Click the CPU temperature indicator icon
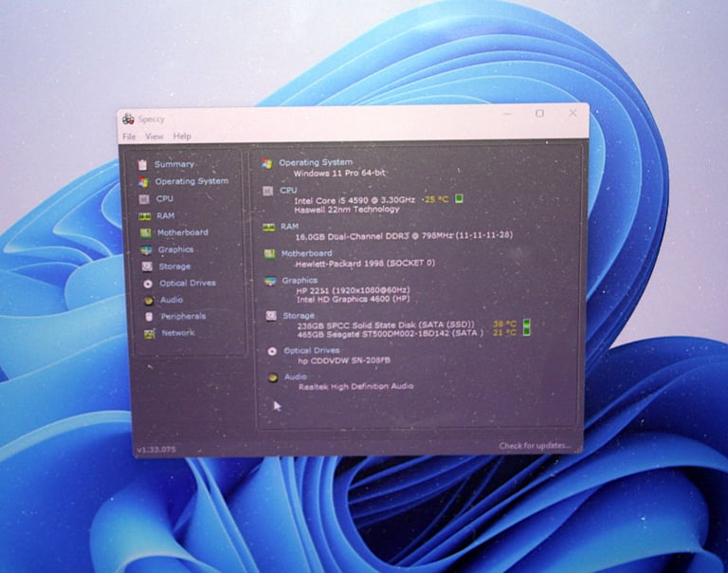 (x=459, y=198)
